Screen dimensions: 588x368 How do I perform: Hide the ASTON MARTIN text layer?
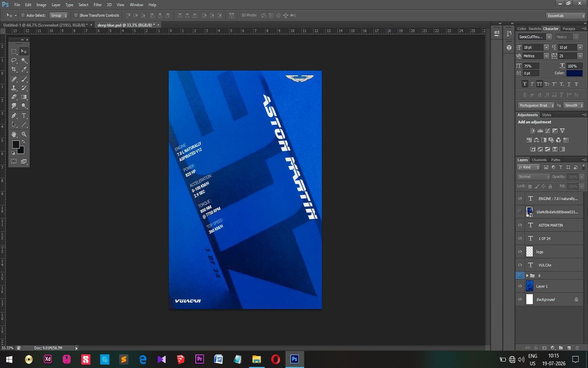520,225
